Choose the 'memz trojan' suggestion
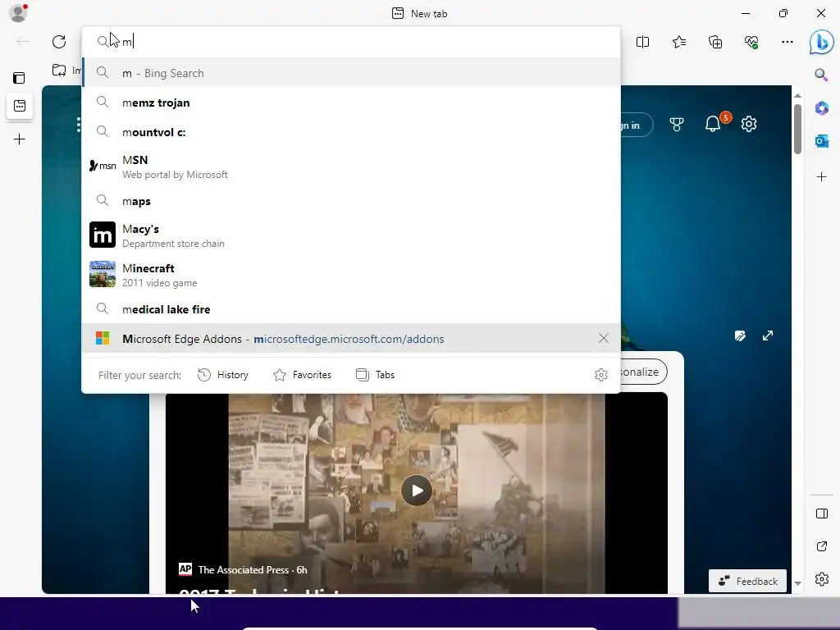This screenshot has width=840, height=630. (351, 103)
